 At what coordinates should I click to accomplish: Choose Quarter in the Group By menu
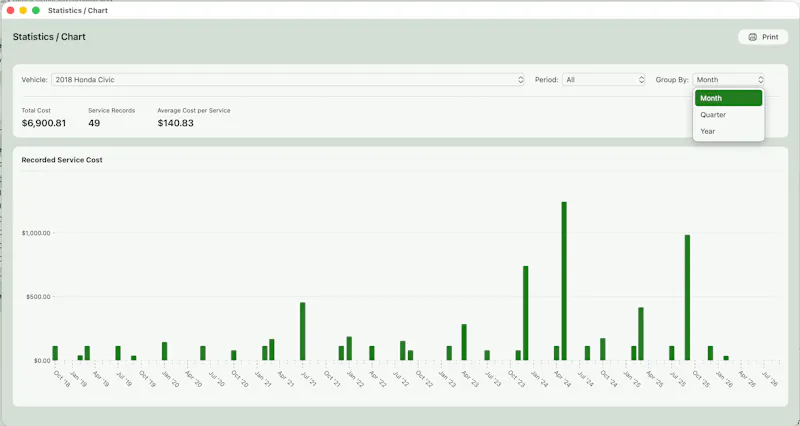pos(728,115)
